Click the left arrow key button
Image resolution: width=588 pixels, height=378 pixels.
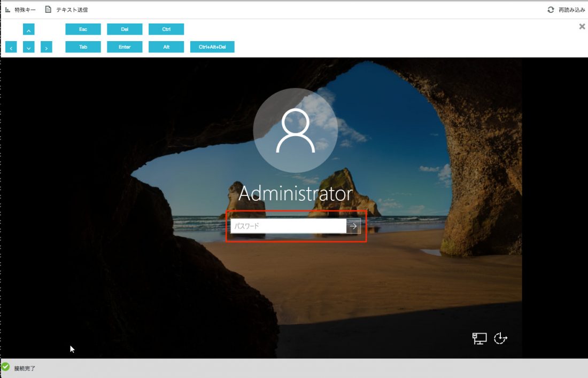(x=11, y=47)
